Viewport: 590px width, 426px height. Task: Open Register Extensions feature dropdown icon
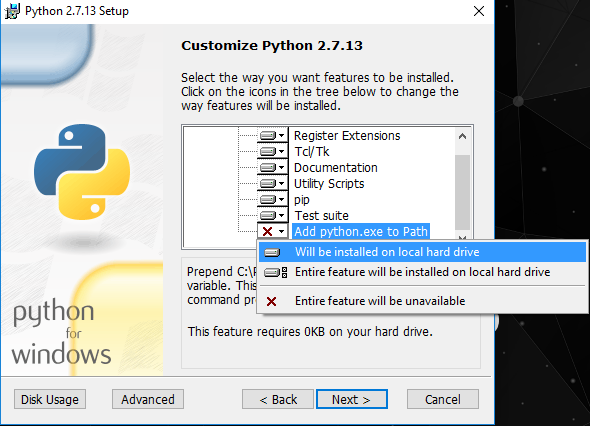tap(273, 135)
